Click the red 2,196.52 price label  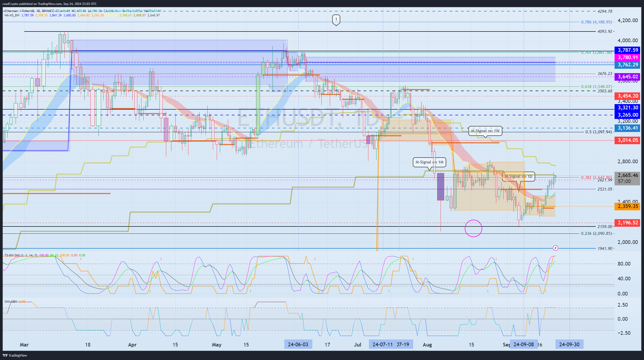(628, 223)
